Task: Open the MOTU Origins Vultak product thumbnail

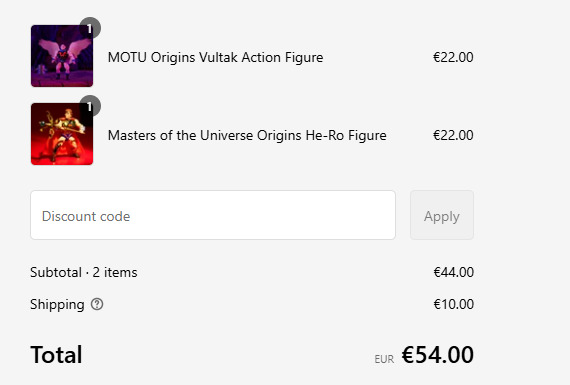Action: click(62, 56)
